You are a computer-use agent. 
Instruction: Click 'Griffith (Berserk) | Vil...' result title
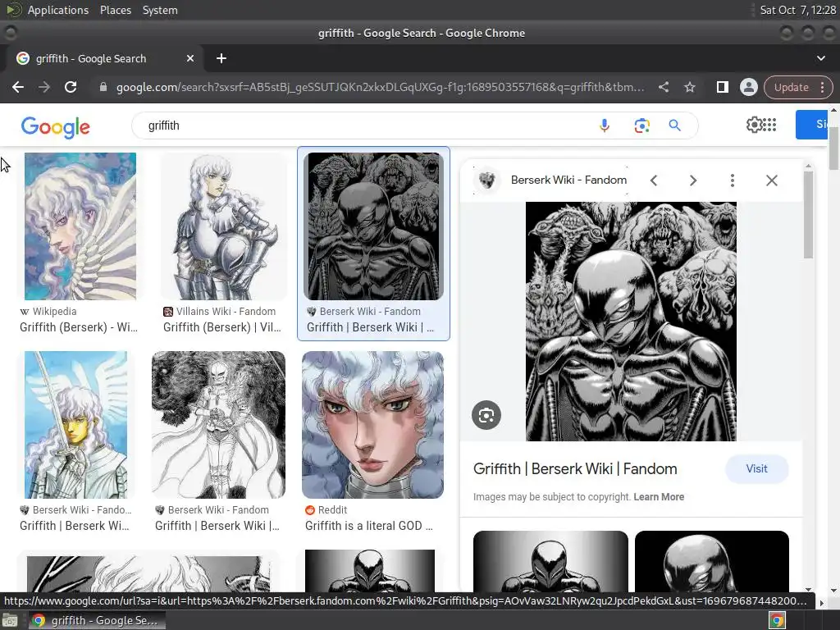[222, 327]
